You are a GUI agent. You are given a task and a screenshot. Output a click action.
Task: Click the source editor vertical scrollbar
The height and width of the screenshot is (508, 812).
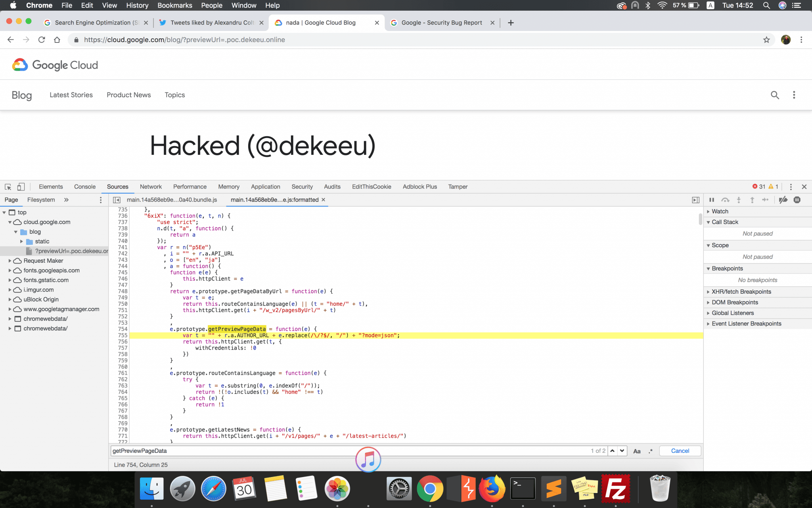click(700, 219)
